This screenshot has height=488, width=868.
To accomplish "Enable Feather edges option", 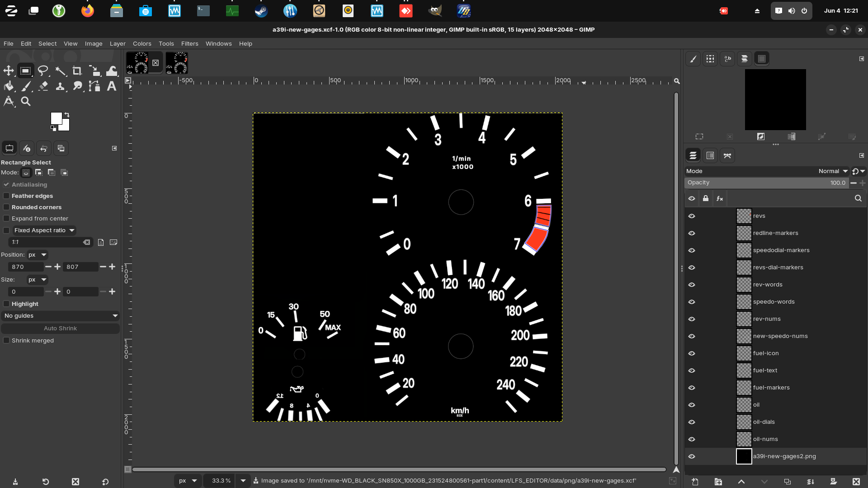I will 6,196.
